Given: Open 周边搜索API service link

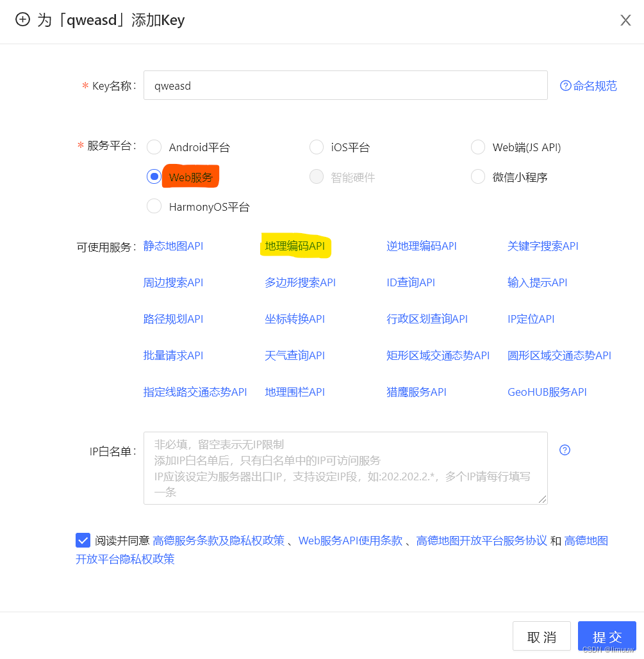Looking at the screenshot, I should pyautogui.click(x=173, y=282).
